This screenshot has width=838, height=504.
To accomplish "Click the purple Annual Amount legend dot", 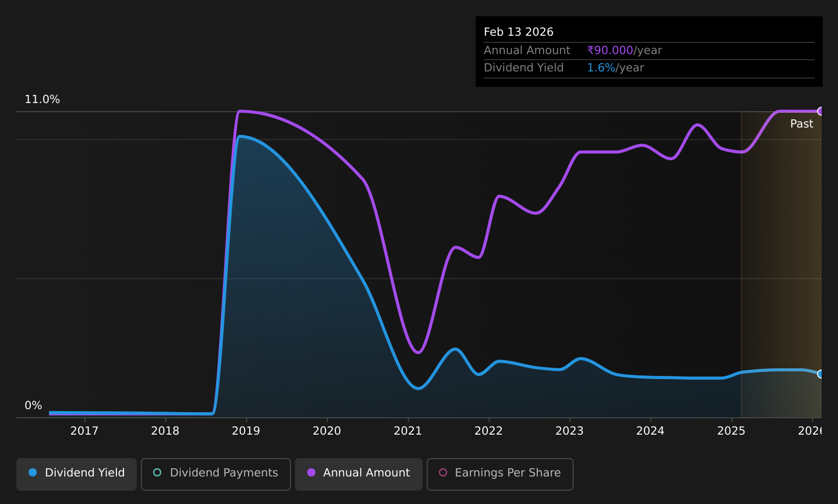I will [x=311, y=472].
